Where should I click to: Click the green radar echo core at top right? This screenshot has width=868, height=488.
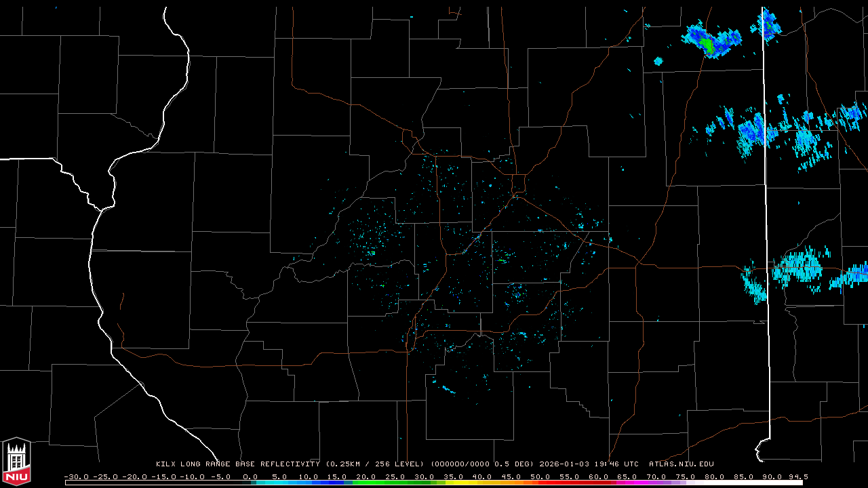[707, 45]
